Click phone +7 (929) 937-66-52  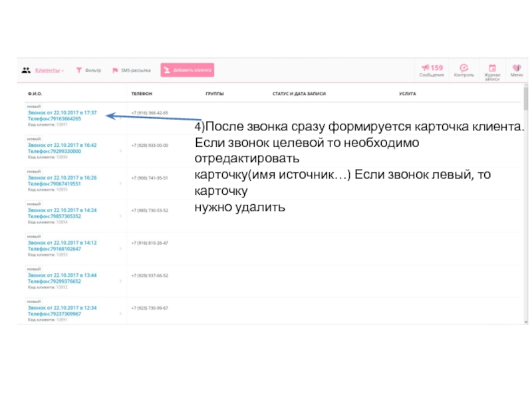[x=150, y=276]
